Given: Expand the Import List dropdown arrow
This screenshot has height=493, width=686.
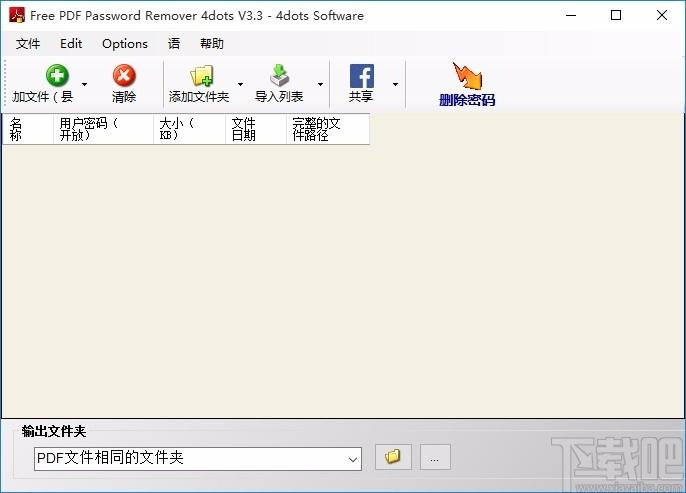Looking at the screenshot, I should coord(320,84).
